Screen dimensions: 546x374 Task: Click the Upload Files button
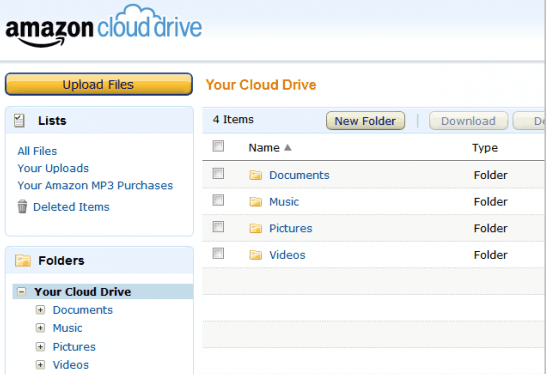coord(99,84)
